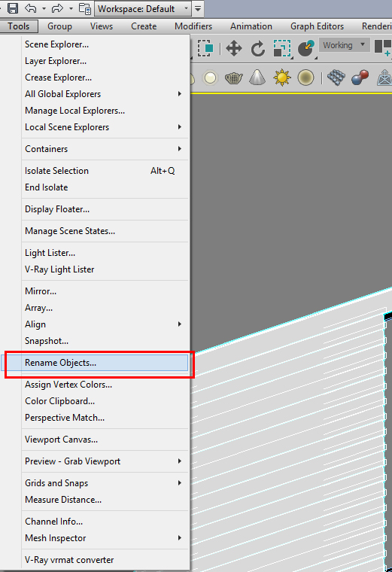Click the teapot render icon
392x572 pixels.
click(x=234, y=78)
